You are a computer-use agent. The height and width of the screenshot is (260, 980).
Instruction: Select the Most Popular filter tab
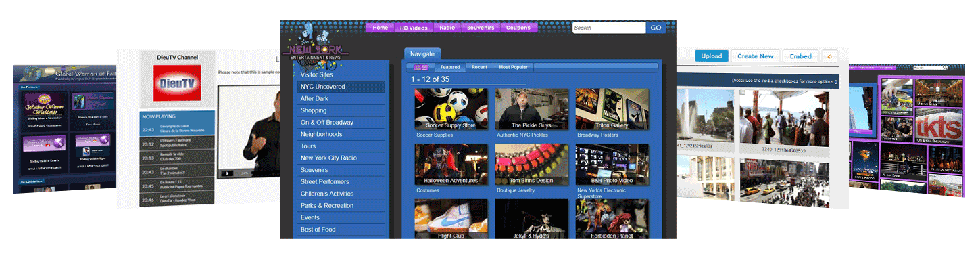[x=514, y=67]
